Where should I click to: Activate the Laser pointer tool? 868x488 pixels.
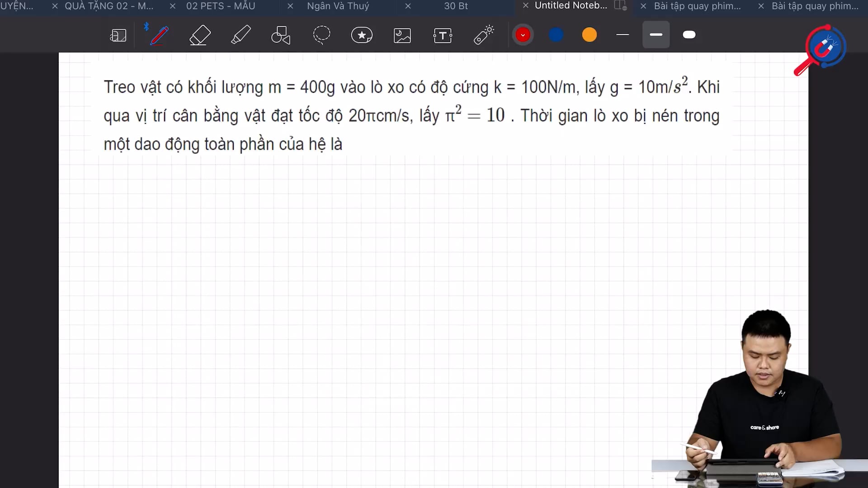point(483,35)
